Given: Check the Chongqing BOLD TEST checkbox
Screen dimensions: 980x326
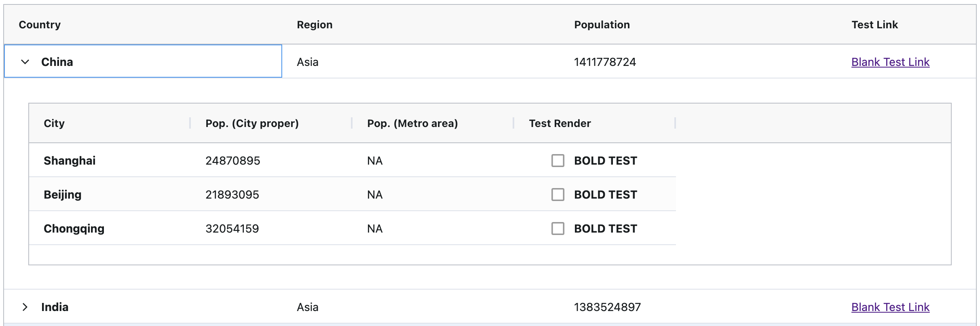Looking at the screenshot, I should click(558, 229).
